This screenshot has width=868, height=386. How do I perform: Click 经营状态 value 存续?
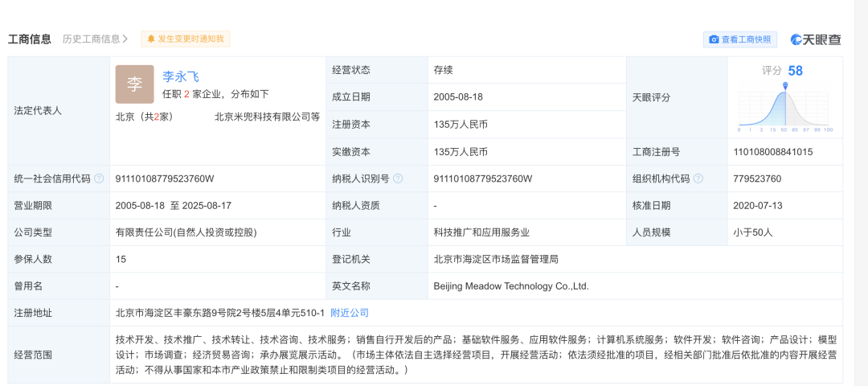pos(444,70)
